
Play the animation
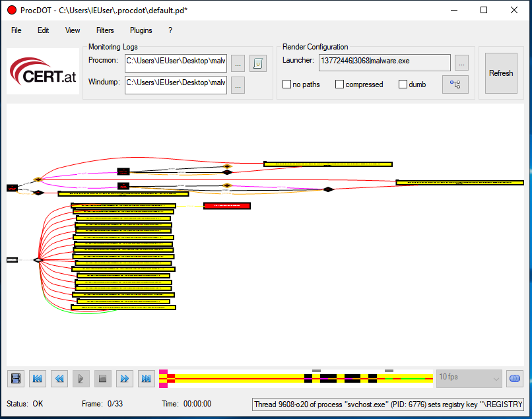81,378
